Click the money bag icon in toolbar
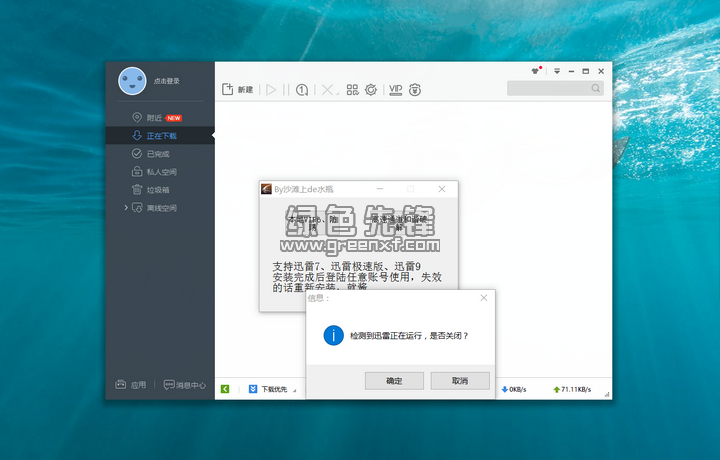The width and height of the screenshot is (720, 460). [x=415, y=90]
